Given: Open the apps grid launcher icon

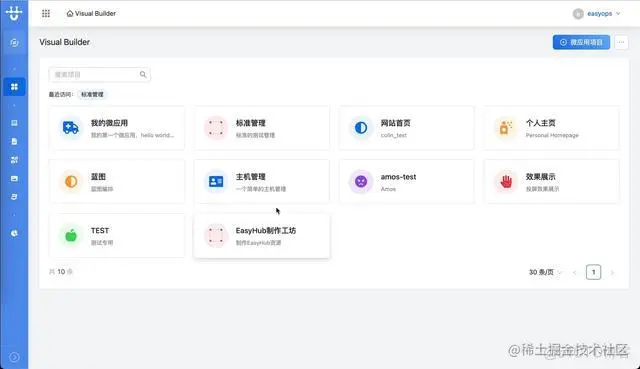Looking at the screenshot, I should point(46,13).
